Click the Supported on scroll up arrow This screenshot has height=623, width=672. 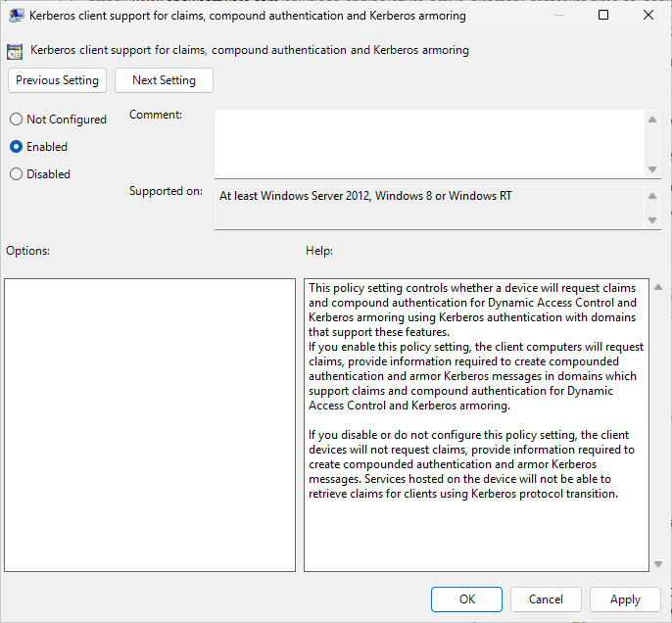(x=652, y=196)
